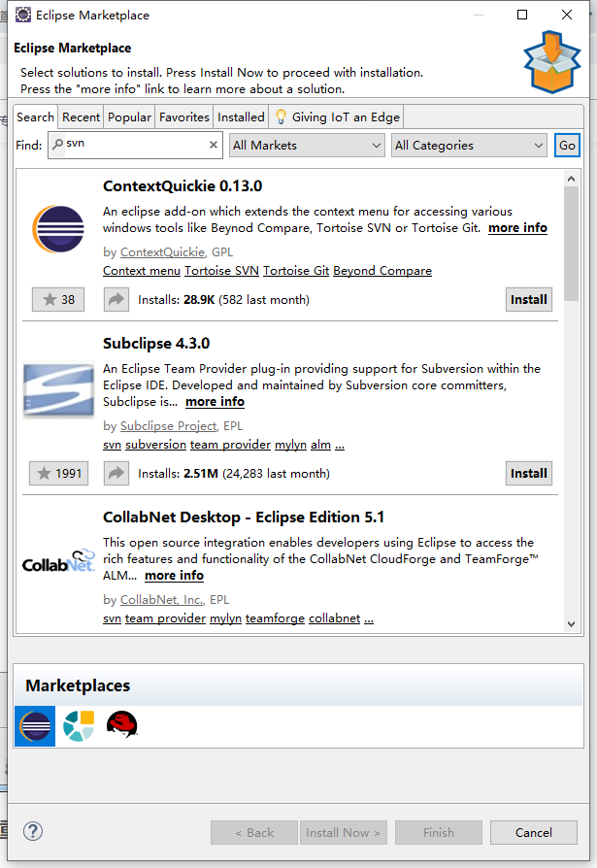Switch to the Search tab
Viewport: 597px width, 868px height.
click(35, 117)
